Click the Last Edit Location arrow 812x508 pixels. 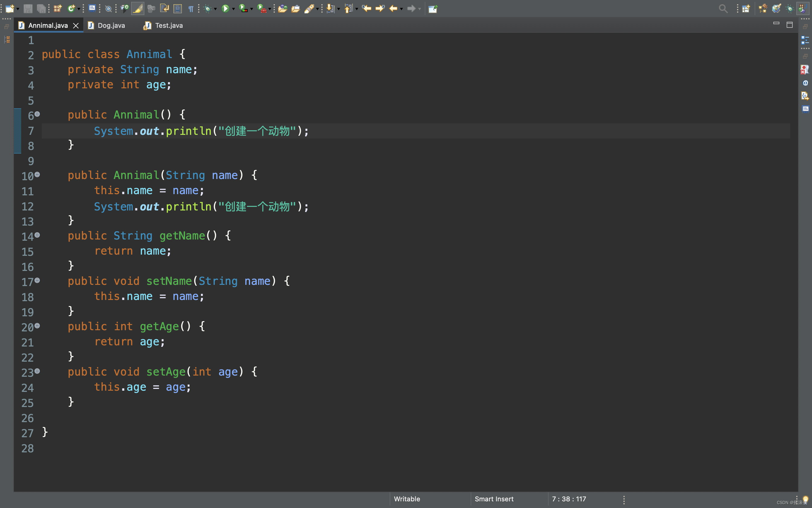366,8
